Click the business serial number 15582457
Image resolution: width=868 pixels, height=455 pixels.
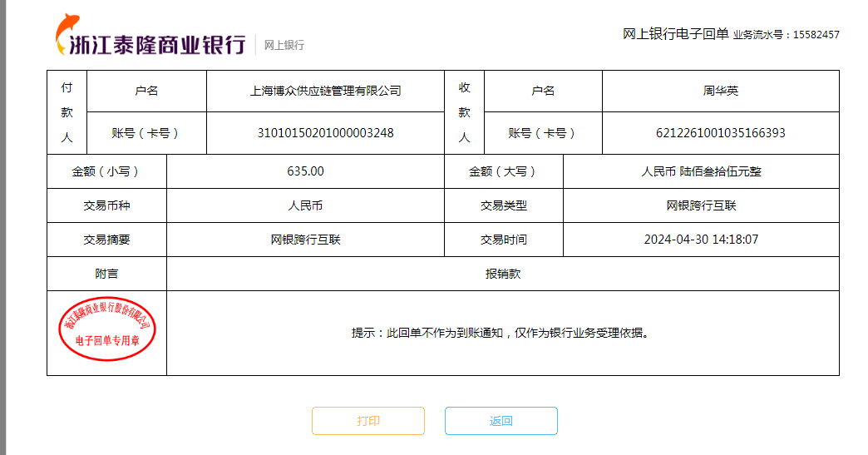tap(816, 35)
